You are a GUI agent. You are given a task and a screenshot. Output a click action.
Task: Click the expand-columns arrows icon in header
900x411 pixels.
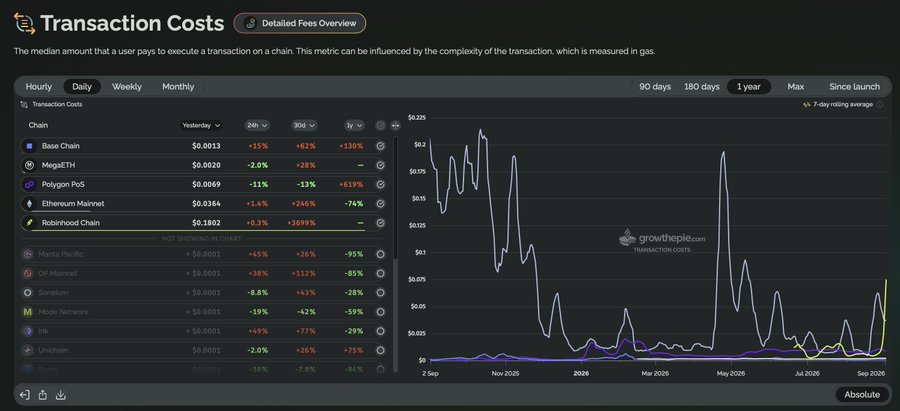(x=395, y=125)
